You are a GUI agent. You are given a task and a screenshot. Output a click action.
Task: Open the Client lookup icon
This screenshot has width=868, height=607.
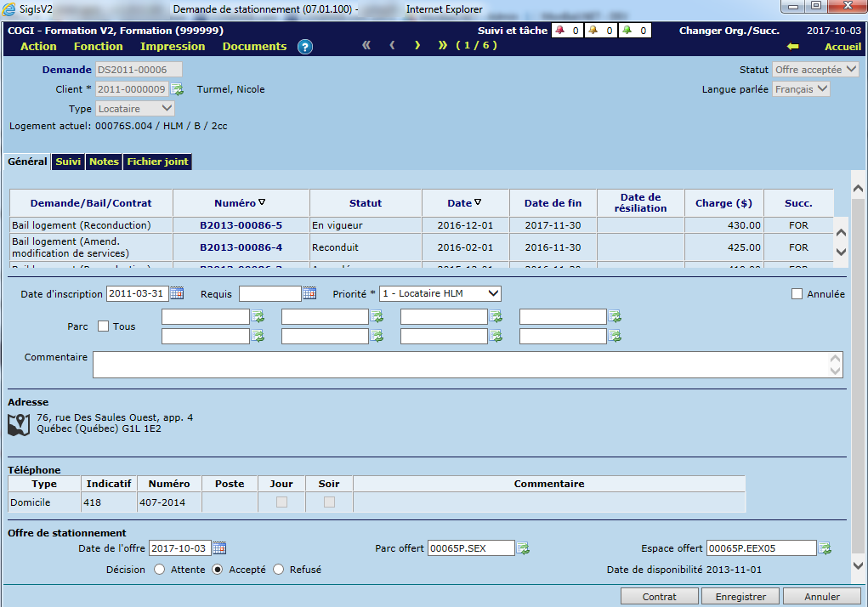177,89
